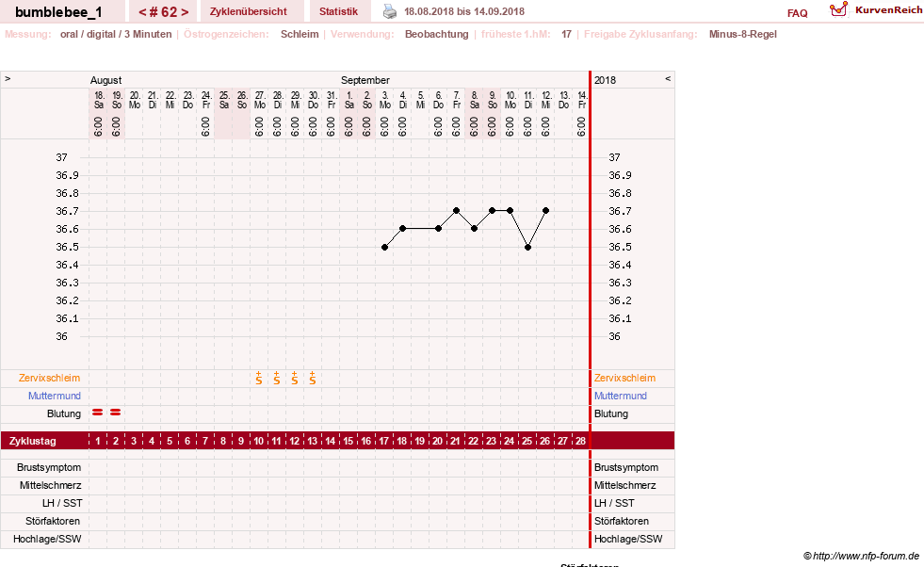This screenshot has width=924, height=567.
Task: Click the 36.7 label on left axis
Action: click(x=67, y=211)
